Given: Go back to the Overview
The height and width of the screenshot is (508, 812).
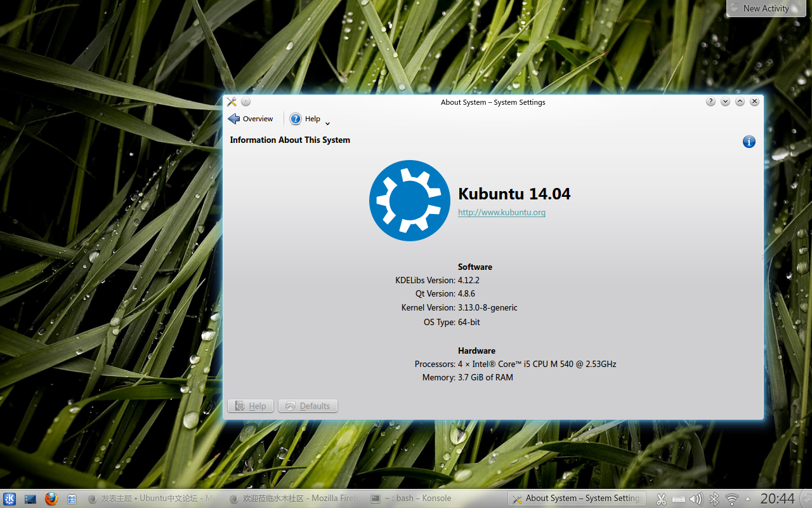Looking at the screenshot, I should (251, 119).
